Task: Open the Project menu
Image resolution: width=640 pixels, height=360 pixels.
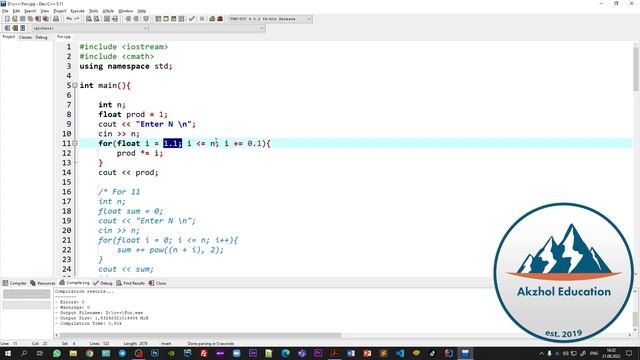Action: click(x=60, y=11)
